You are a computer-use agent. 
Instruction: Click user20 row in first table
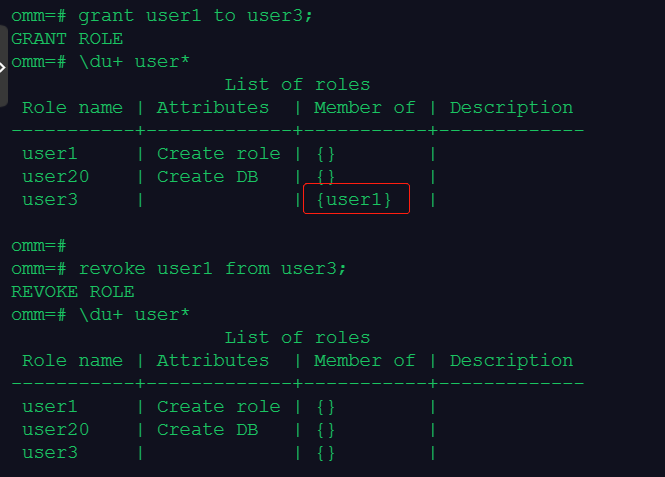(x=55, y=177)
